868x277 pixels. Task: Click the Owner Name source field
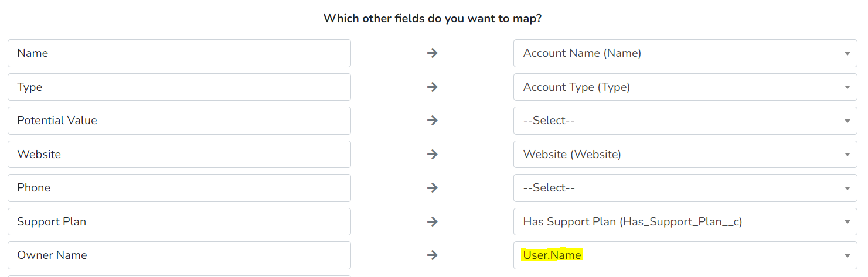(x=179, y=255)
